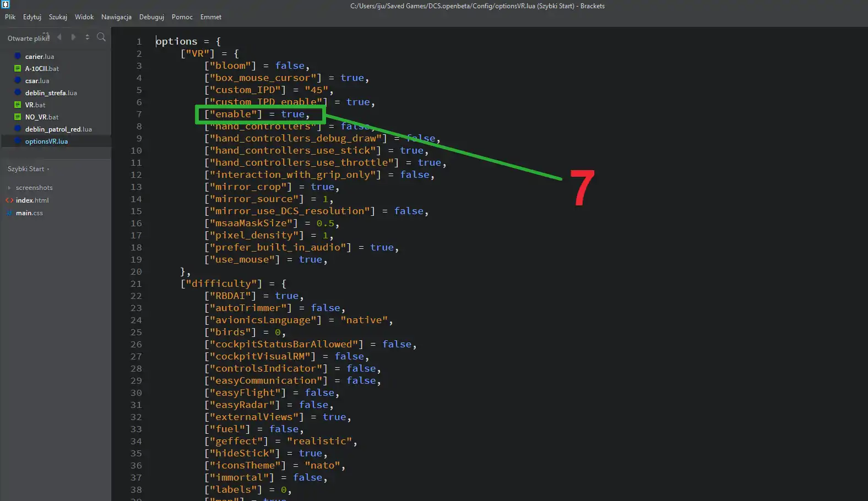Click the "RBDAI" key text
Viewport: 868px width, 501px height.
click(230, 296)
